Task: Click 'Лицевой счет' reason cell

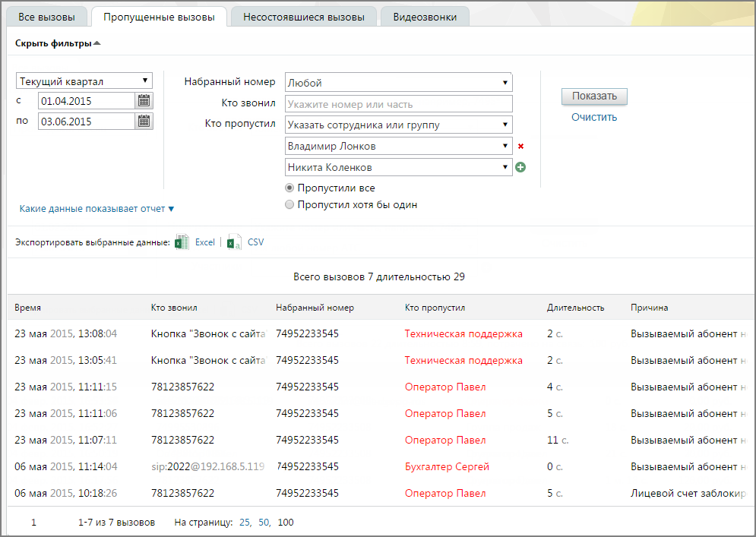Action: [x=688, y=493]
